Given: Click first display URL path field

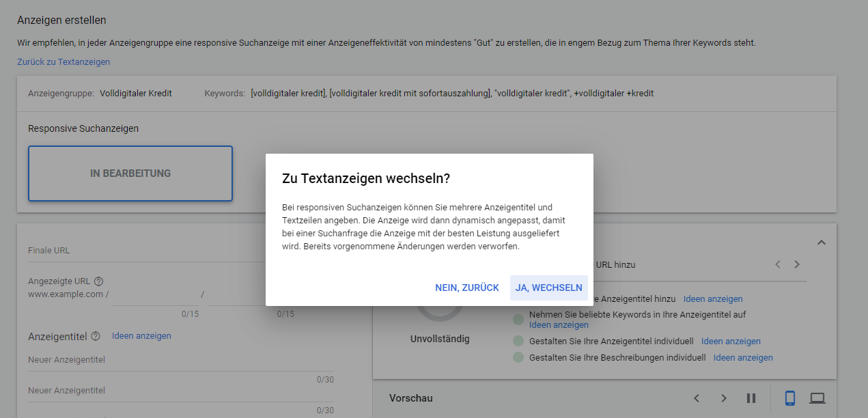Looking at the screenshot, I should [x=154, y=294].
